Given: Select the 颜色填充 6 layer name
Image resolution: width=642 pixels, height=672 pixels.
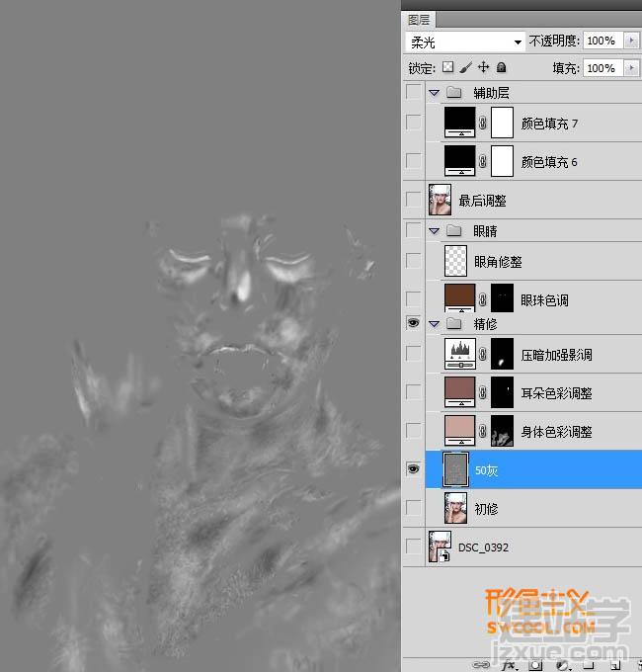Looking at the screenshot, I should pos(549,162).
